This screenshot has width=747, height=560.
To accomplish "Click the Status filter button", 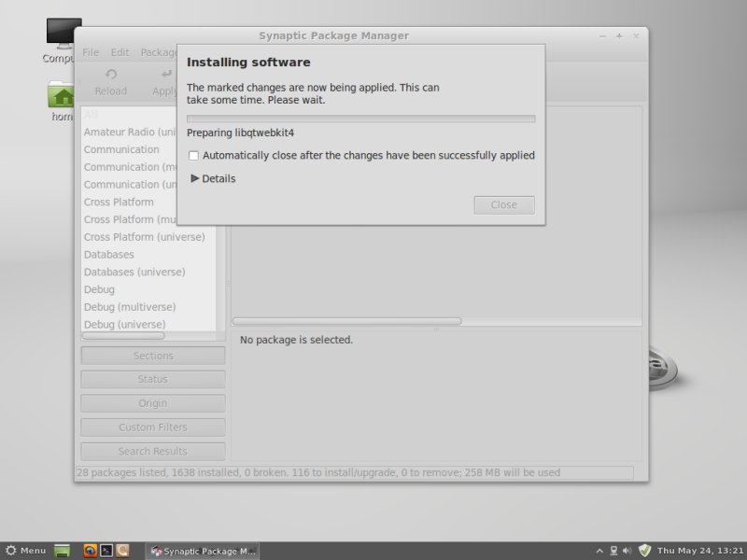I will point(153,380).
